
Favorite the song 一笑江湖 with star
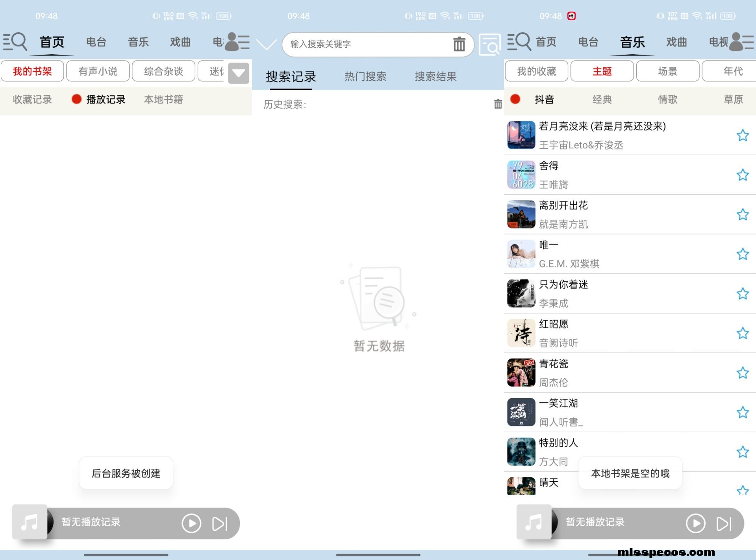(x=743, y=412)
